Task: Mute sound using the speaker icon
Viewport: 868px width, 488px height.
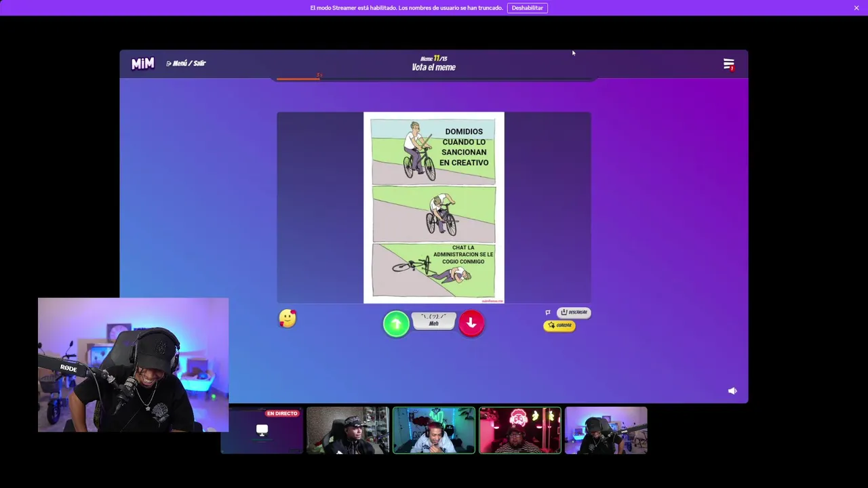Action: 732,391
